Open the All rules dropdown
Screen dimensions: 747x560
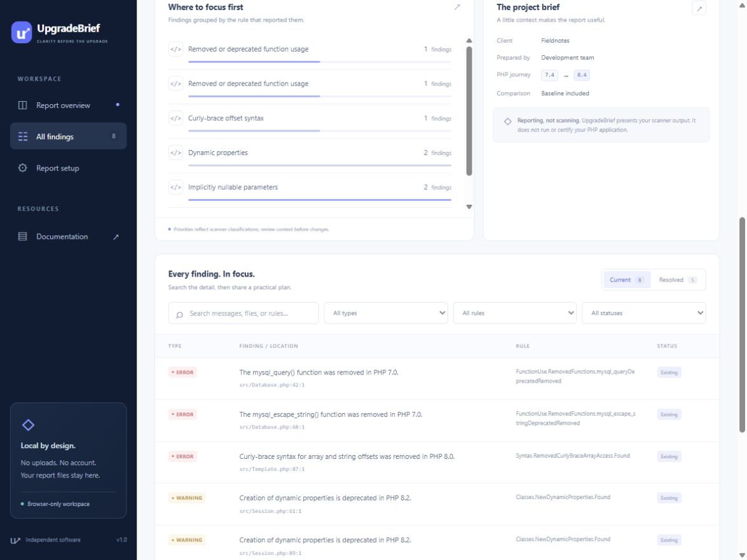(515, 313)
